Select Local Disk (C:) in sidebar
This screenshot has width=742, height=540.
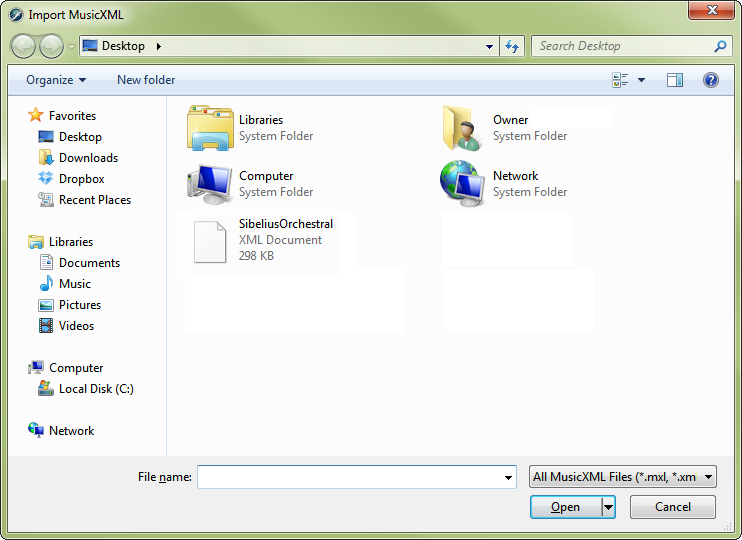96,389
